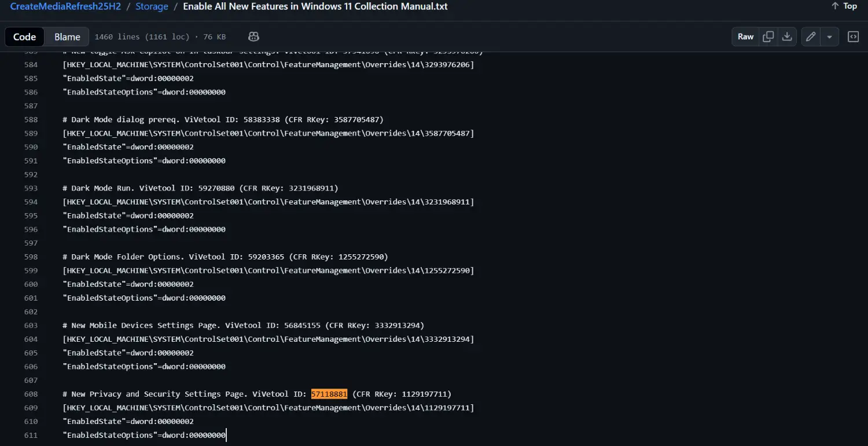Click the 1460 lines file info text
Screen dimensions: 868x446
160,36
